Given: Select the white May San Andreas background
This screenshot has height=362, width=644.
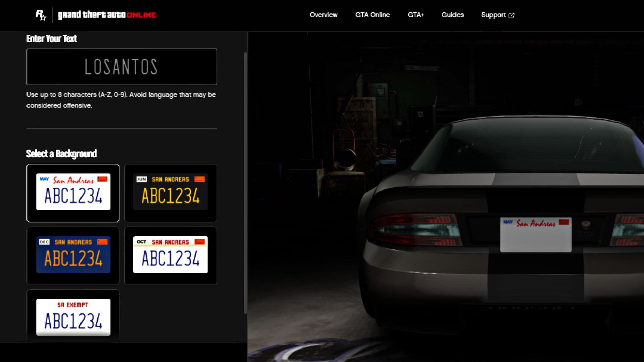Looking at the screenshot, I should pyautogui.click(x=73, y=193).
